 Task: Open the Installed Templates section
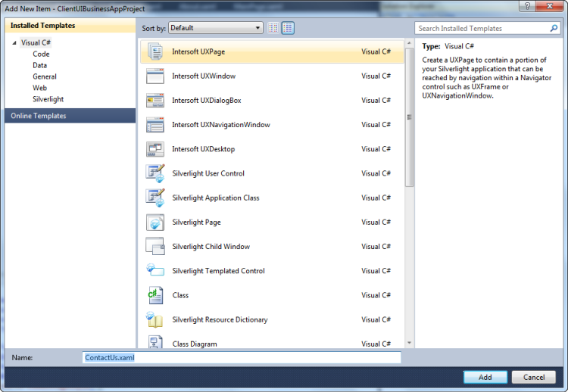pyautogui.click(x=70, y=25)
